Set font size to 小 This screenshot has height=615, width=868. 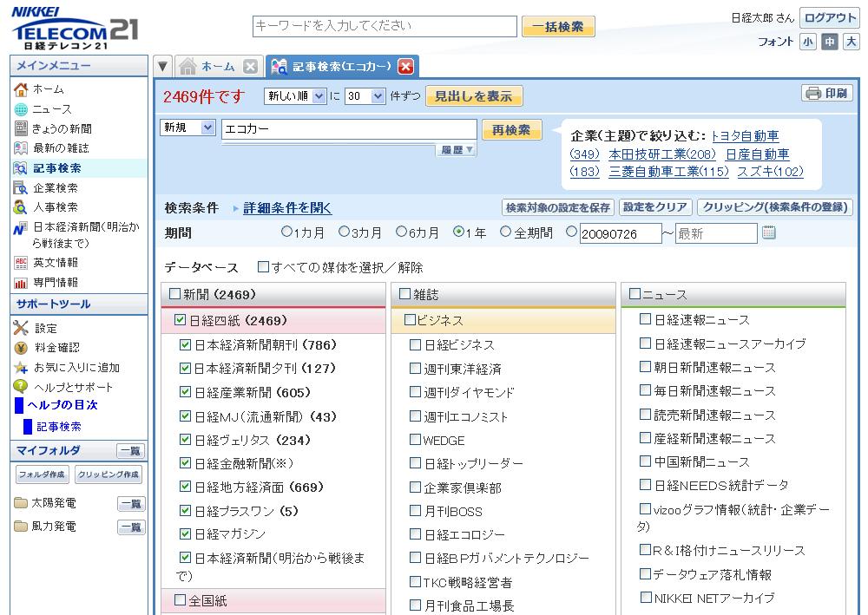(x=807, y=42)
